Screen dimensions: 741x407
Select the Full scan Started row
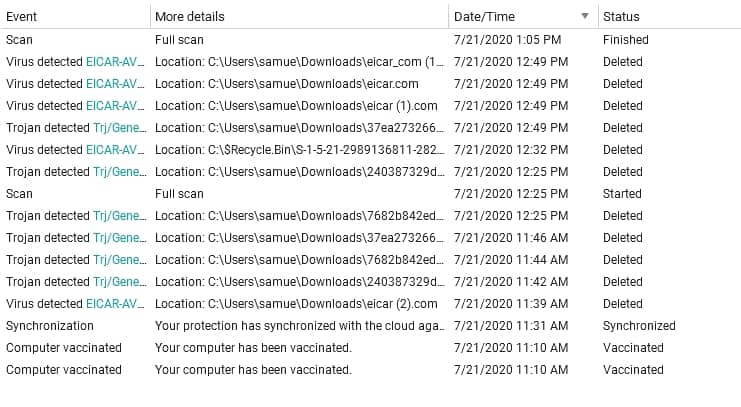point(370,194)
